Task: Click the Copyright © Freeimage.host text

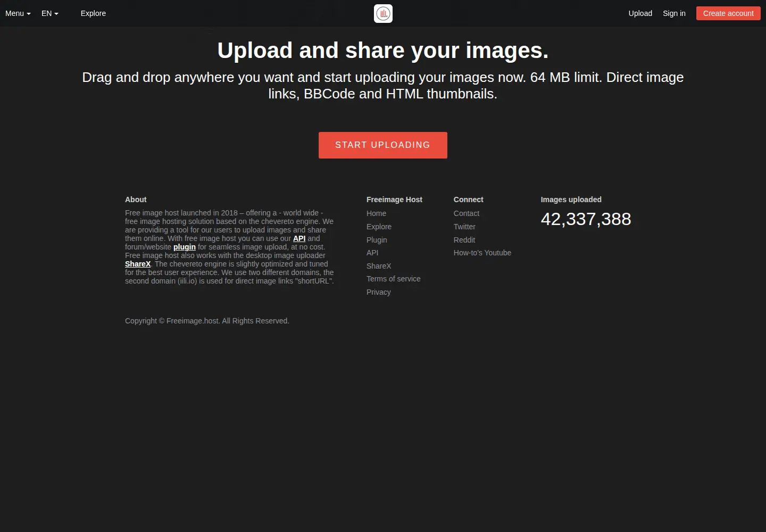Action: (x=207, y=321)
